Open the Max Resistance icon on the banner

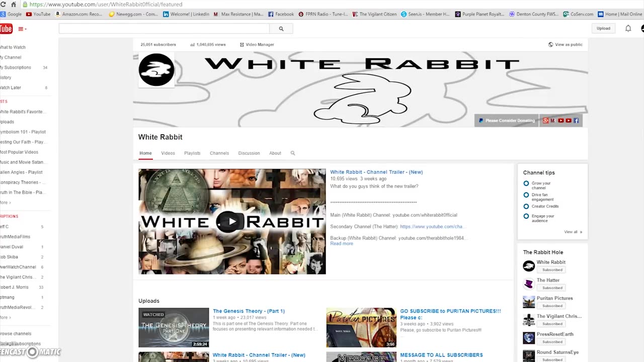[x=553, y=121]
